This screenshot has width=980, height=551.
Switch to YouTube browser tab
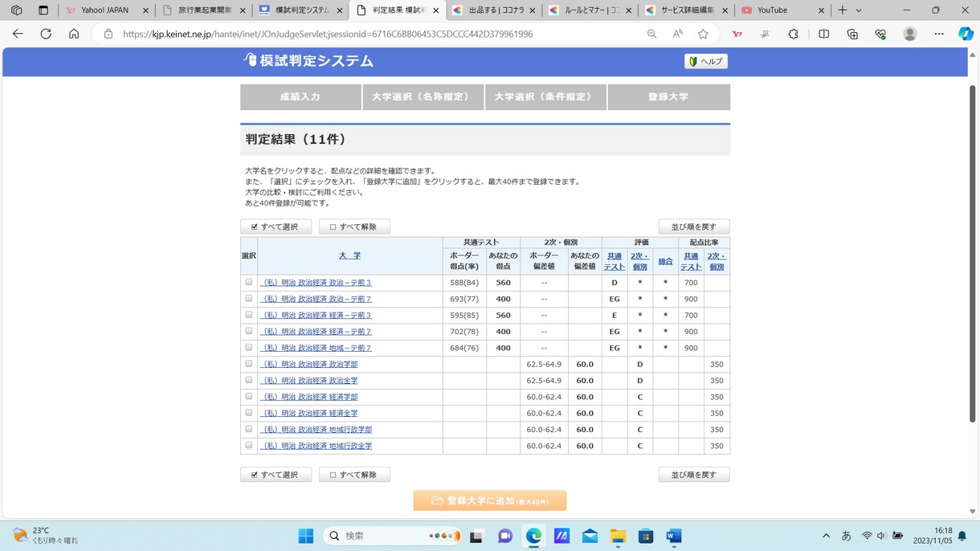[x=782, y=10]
